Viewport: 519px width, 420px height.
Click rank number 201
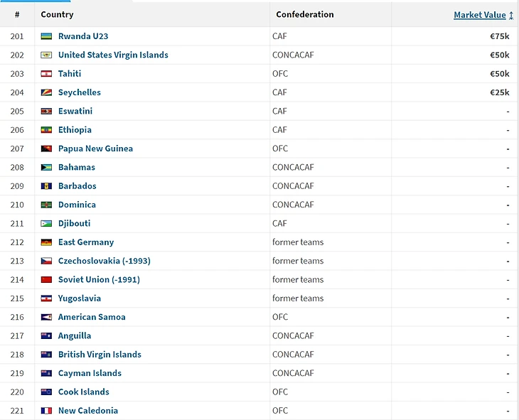pos(17,36)
